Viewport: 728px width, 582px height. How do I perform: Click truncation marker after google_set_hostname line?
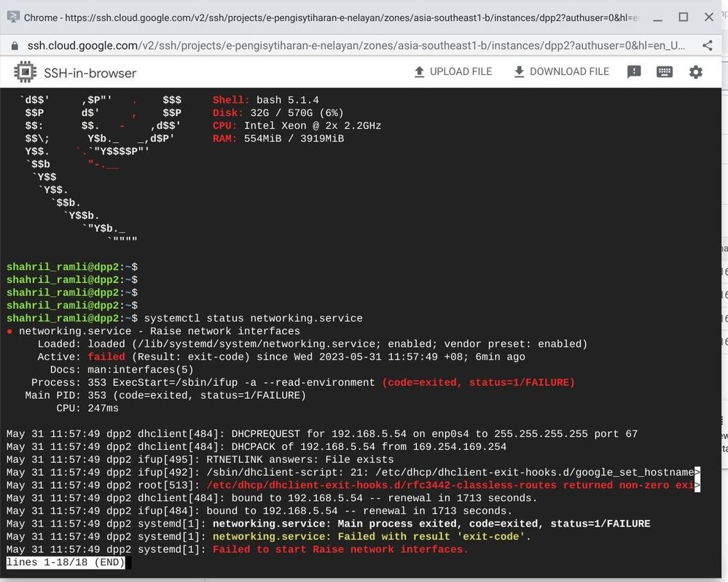pos(697,473)
